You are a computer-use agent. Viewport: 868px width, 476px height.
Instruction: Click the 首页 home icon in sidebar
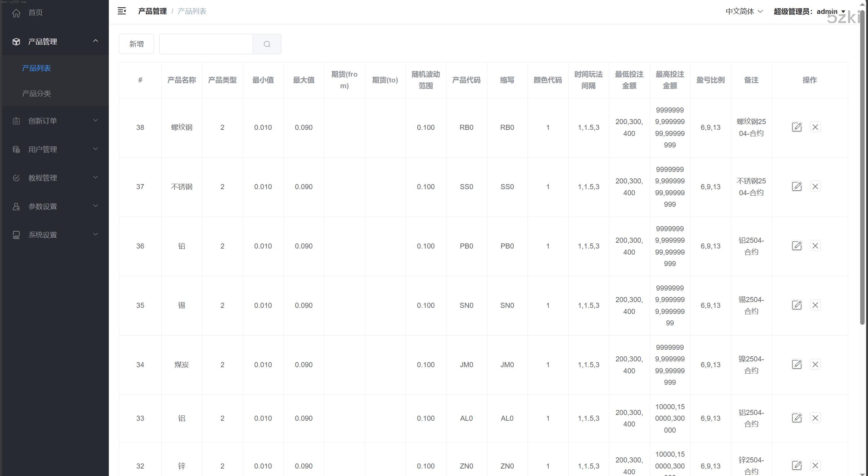[x=16, y=13]
